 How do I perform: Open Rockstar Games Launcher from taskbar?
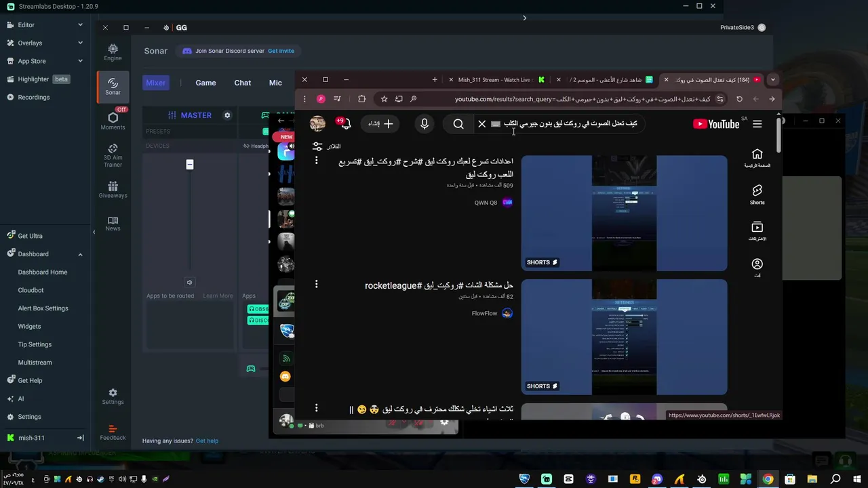point(635,479)
